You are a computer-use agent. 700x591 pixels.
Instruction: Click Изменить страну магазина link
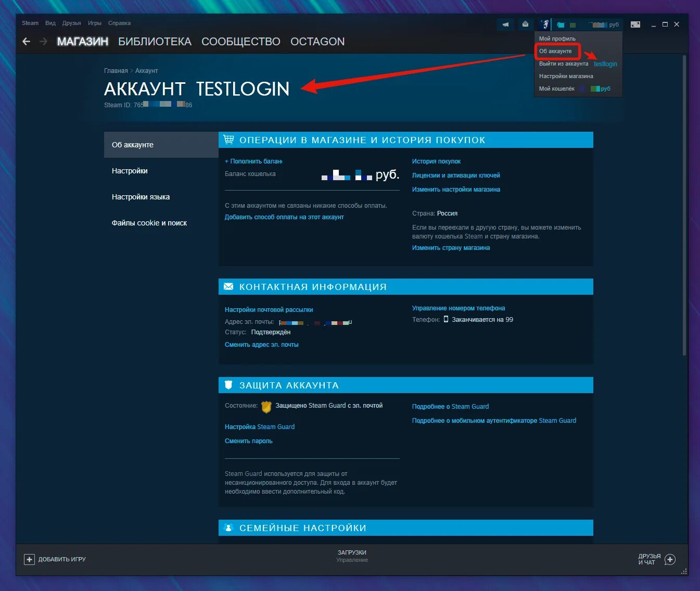tap(451, 248)
